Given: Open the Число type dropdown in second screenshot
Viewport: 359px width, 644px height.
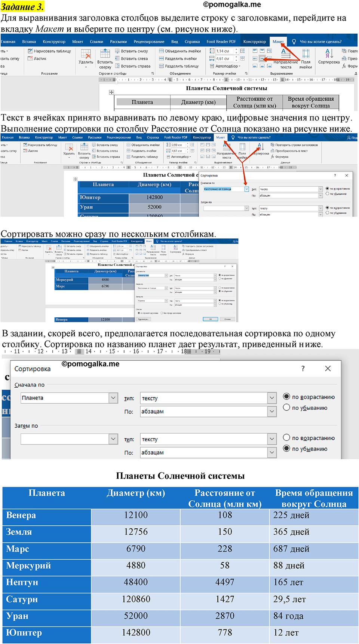Looking at the screenshot, I should coord(320,189).
